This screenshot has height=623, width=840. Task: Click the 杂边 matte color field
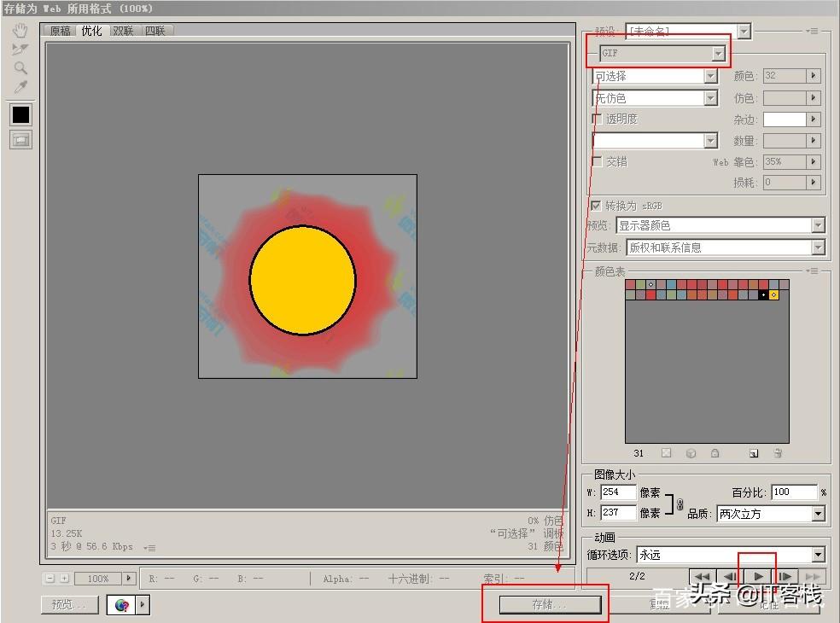[785, 119]
